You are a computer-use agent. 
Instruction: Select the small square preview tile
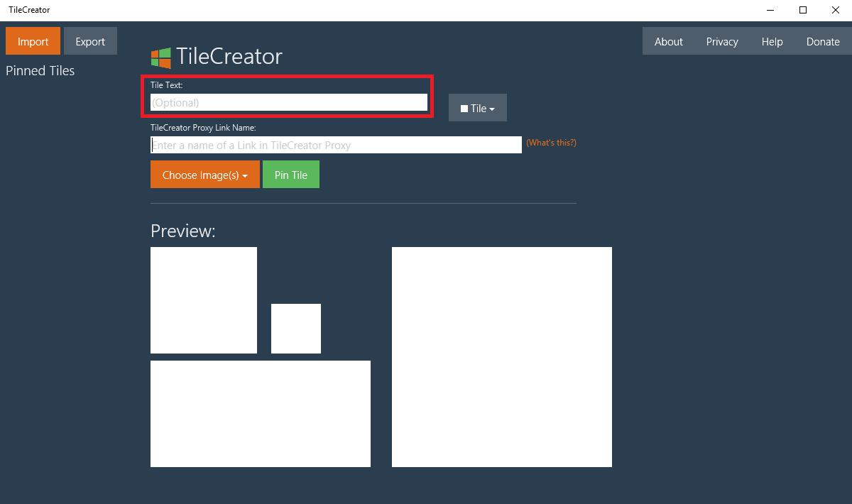(296, 328)
